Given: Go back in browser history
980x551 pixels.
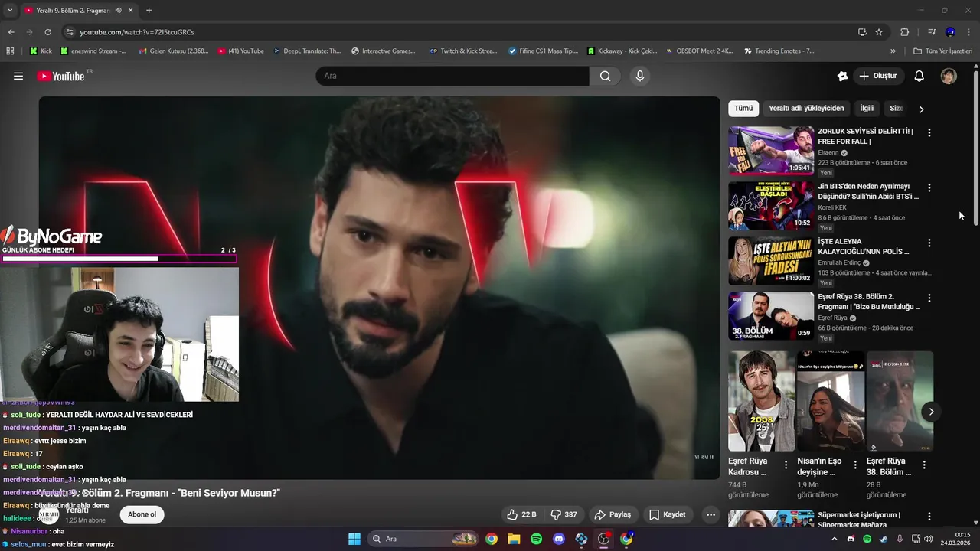Looking at the screenshot, I should (11, 32).
